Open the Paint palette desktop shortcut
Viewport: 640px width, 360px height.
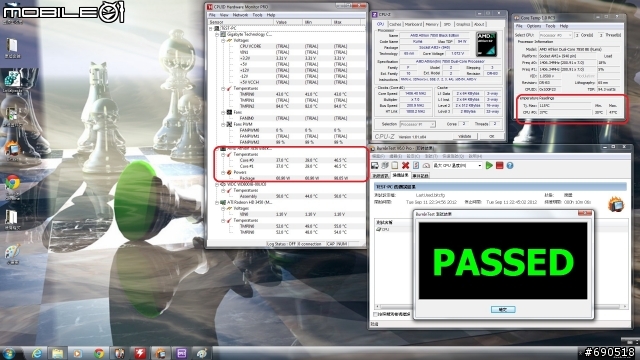pos(12,251)
